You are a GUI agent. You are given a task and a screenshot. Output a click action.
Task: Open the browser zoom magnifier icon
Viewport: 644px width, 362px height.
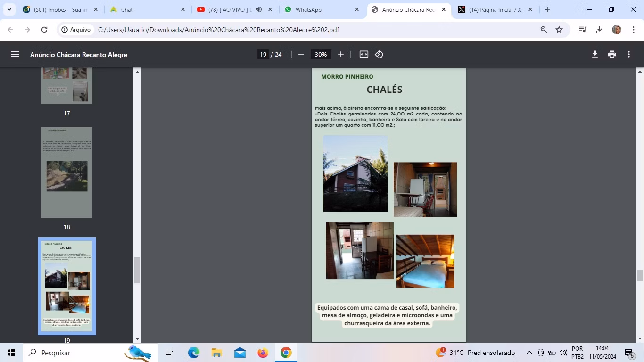pos(544,30)
